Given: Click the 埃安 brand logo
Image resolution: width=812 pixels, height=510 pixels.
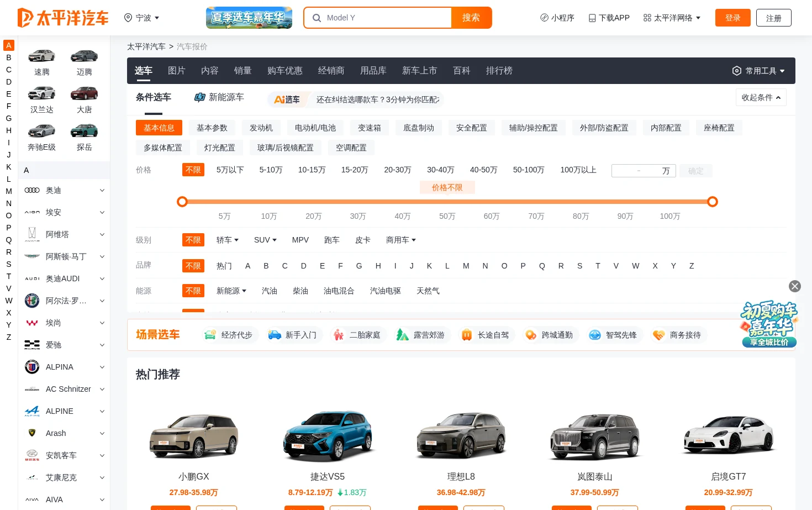Looking at the screenshot, I should pos(32,212).
